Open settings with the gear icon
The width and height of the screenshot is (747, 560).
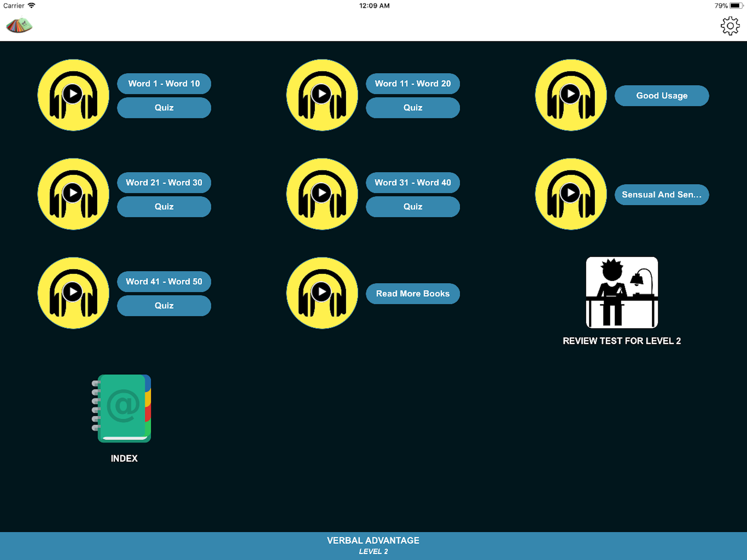[730, 26]
